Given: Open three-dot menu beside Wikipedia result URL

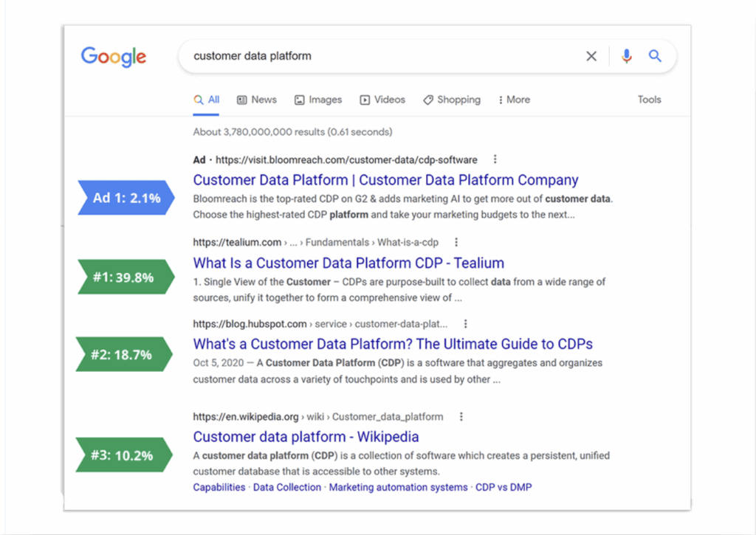Looking at the screenshot, I should pyautogui.click(x=461, y=417).
